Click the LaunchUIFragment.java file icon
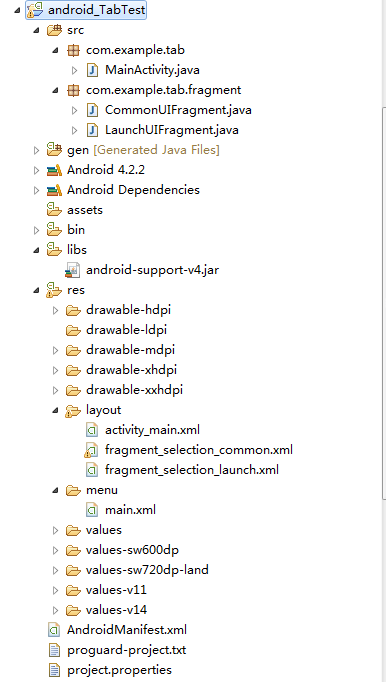 pos(92,130)
